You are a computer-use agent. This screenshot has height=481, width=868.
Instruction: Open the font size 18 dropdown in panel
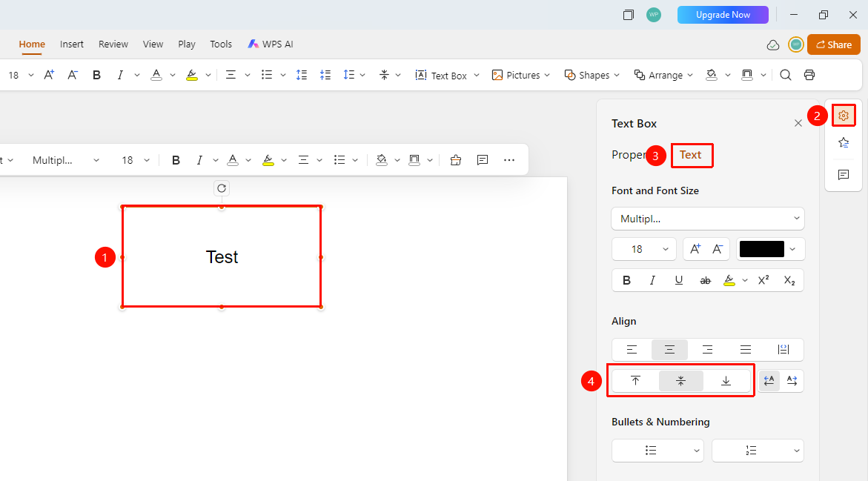(644, 249)
